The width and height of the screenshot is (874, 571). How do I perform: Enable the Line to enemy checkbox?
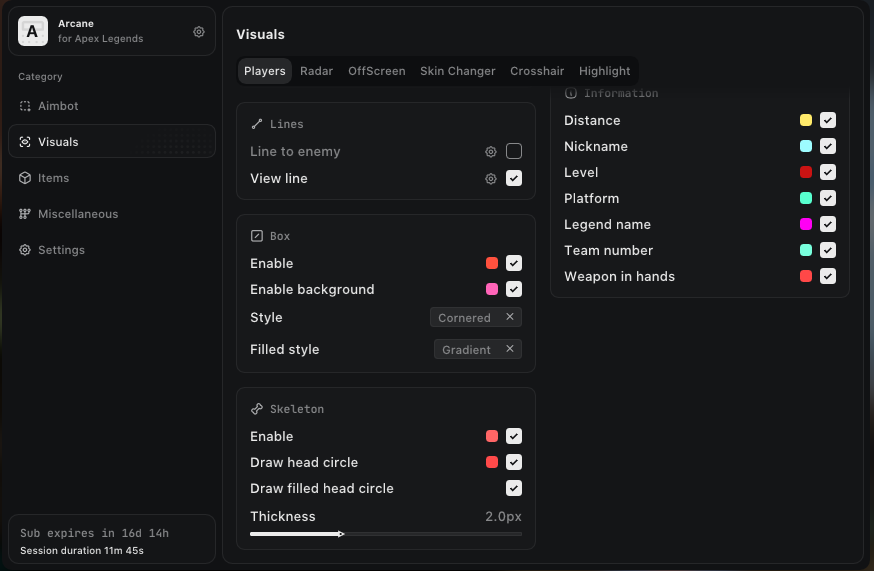coord(514,152)
